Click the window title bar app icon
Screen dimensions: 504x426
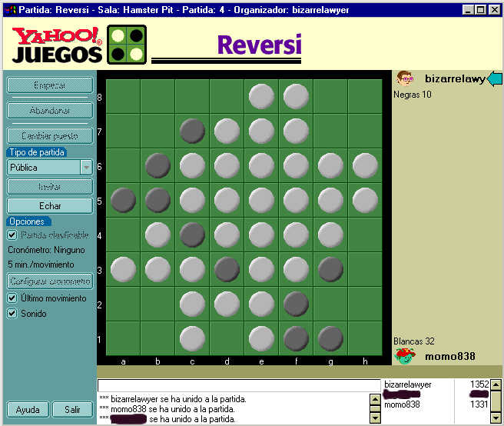(10, 10)
